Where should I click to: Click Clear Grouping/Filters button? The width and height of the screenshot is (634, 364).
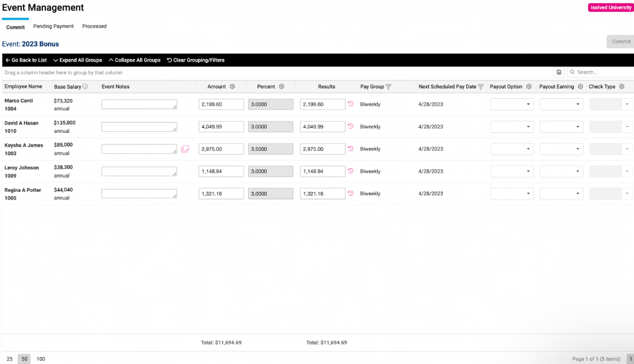196,60
